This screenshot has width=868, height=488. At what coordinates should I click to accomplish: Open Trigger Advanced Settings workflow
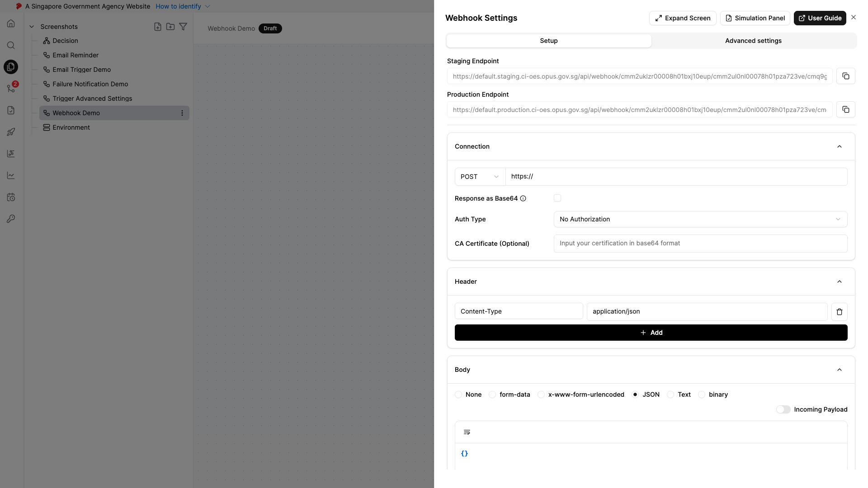(92, 99)
